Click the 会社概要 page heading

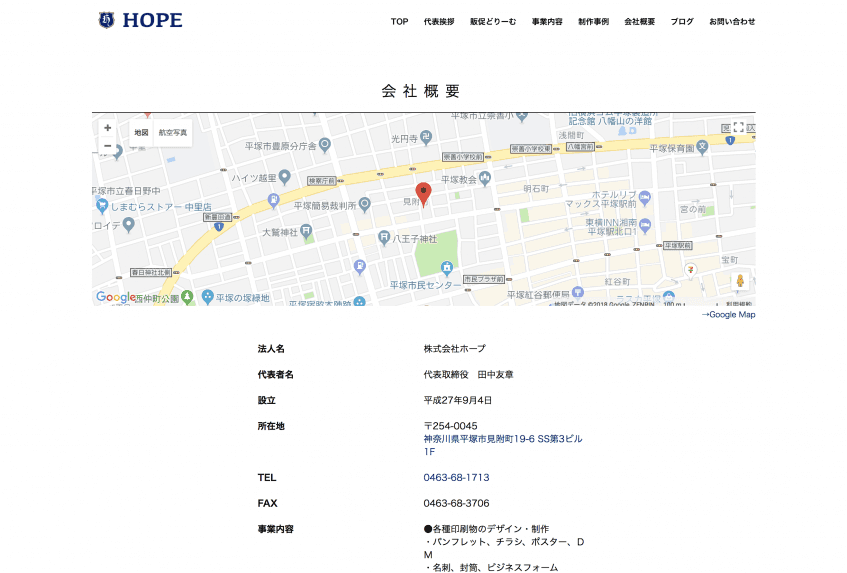click(x=421, y=91)
